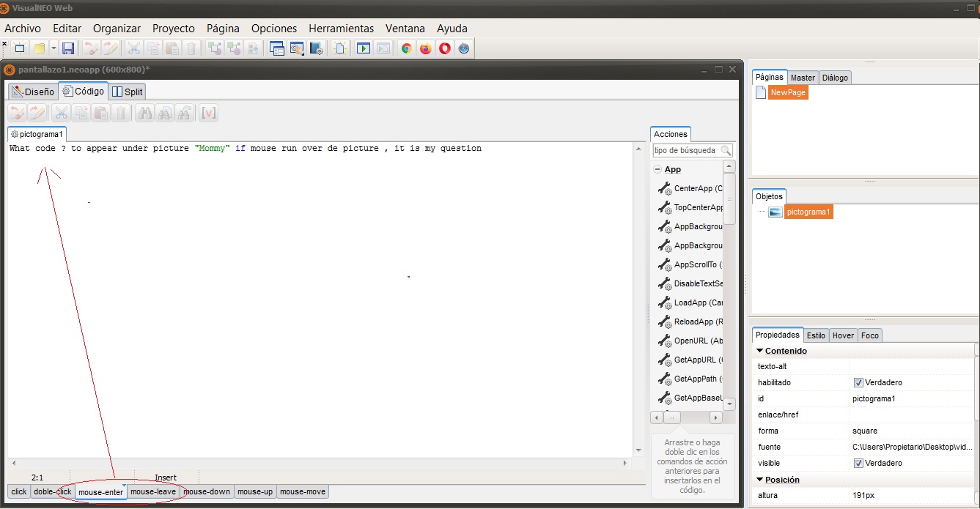Collapse the App actions group
The image size is (980, 509).
[x=657, y=169]
